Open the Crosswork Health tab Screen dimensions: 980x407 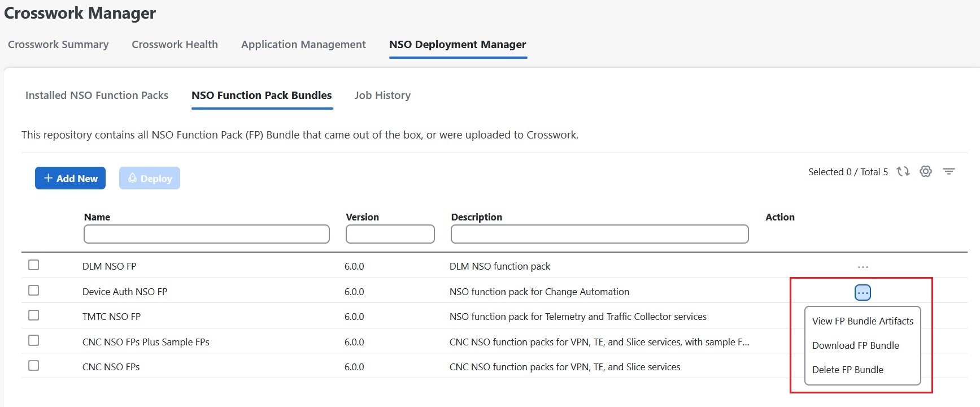pos(175,44)
